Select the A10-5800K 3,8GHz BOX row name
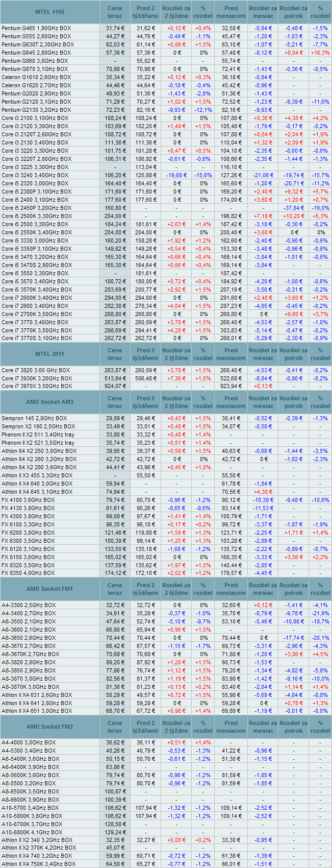332x868 pixels. point(32,816)
